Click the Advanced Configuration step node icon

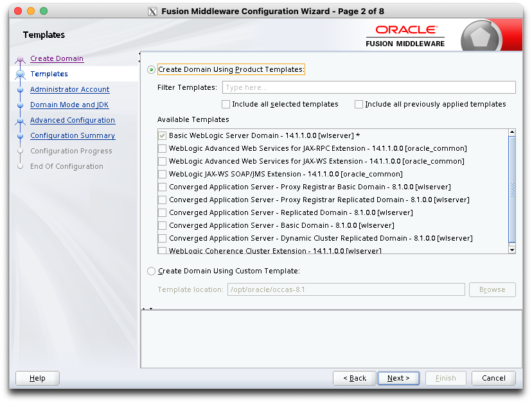21,121
